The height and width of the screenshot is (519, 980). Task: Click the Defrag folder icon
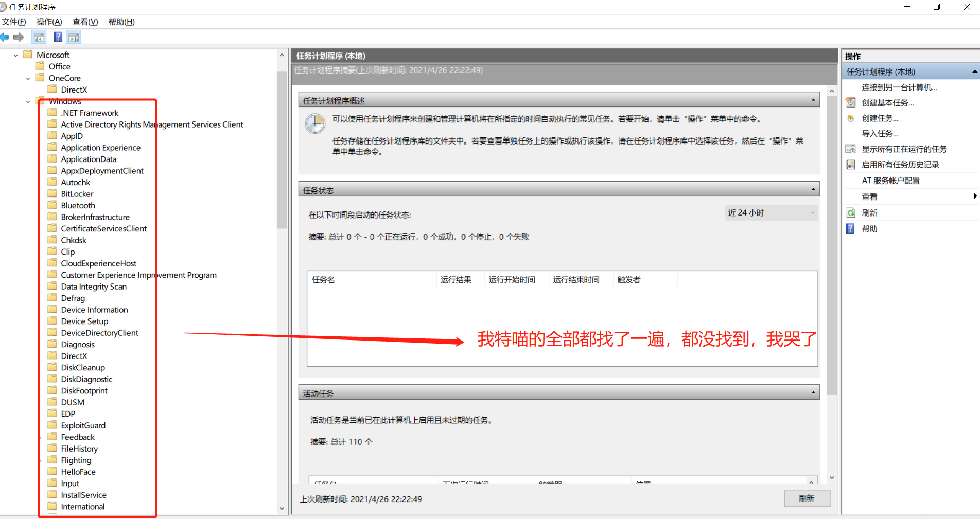point(52,298)
